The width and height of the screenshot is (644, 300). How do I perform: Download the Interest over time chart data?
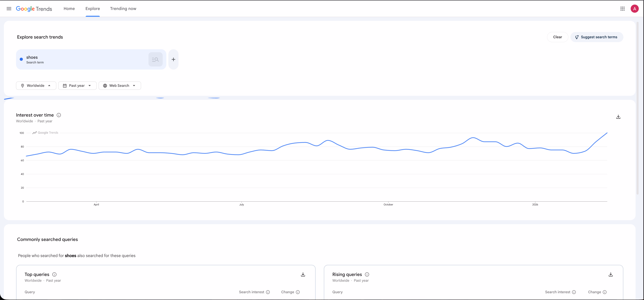coord(618,116)
